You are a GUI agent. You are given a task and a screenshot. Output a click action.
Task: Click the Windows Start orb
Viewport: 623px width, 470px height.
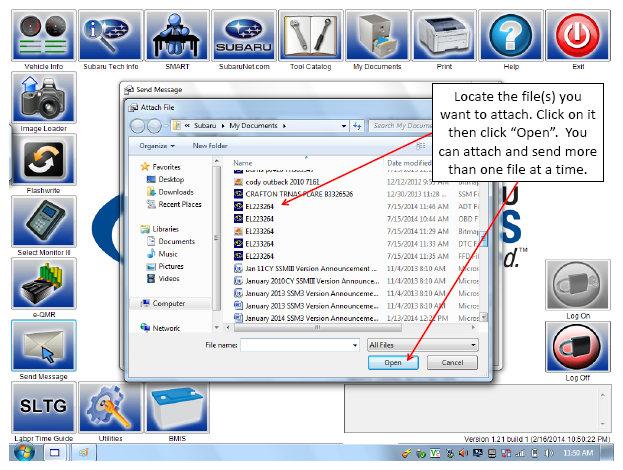coord(24,452)
